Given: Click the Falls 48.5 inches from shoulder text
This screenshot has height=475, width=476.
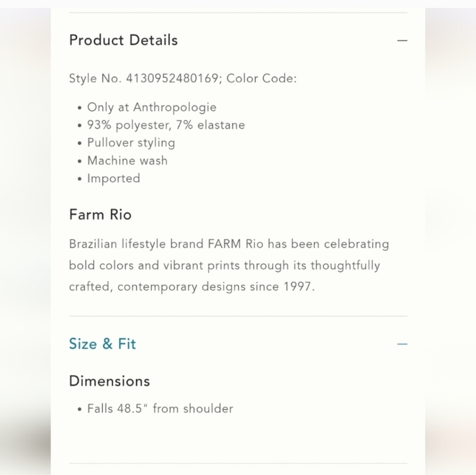Looking at the screenshot, I should [160, 408].
